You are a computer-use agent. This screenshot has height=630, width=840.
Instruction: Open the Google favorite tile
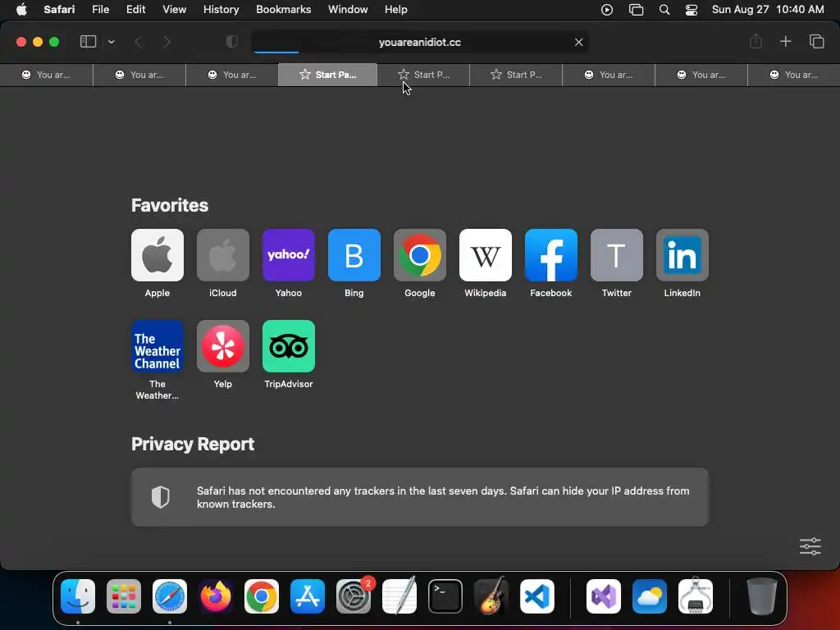(419, 255)
